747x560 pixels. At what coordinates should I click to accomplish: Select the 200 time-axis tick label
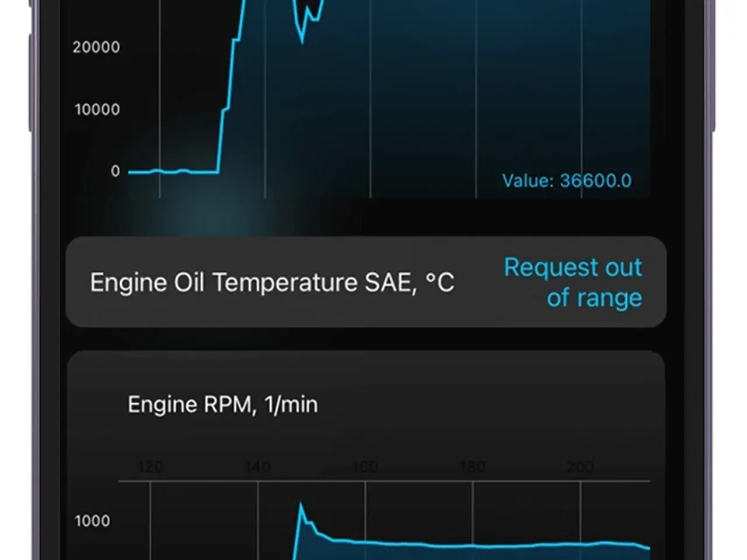pos(580,467)
